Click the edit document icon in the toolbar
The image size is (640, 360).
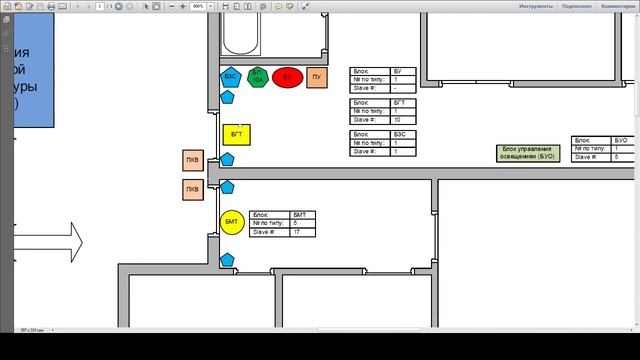pos(29,6)
